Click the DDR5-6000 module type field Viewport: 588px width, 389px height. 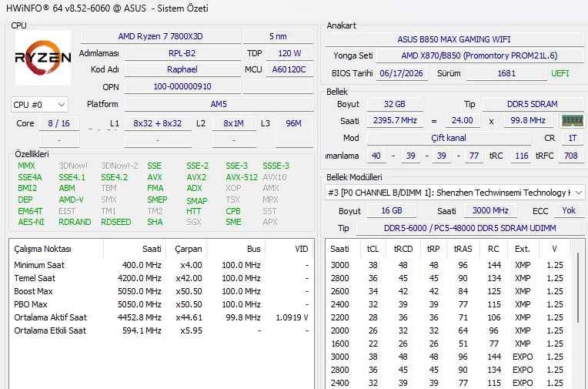[470, 228]
